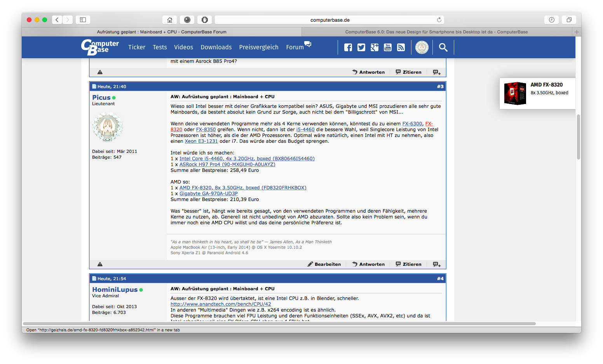
Task: Multi-quote post #3 with quote-plus icon
Action: tap(437, 264)
